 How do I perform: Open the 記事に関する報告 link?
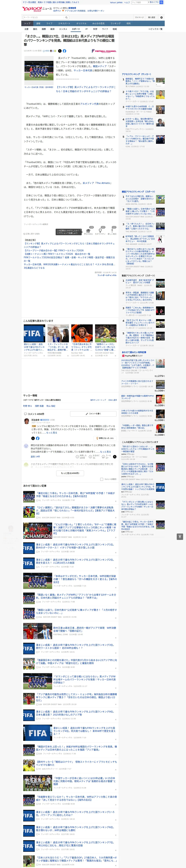[31, 233]
